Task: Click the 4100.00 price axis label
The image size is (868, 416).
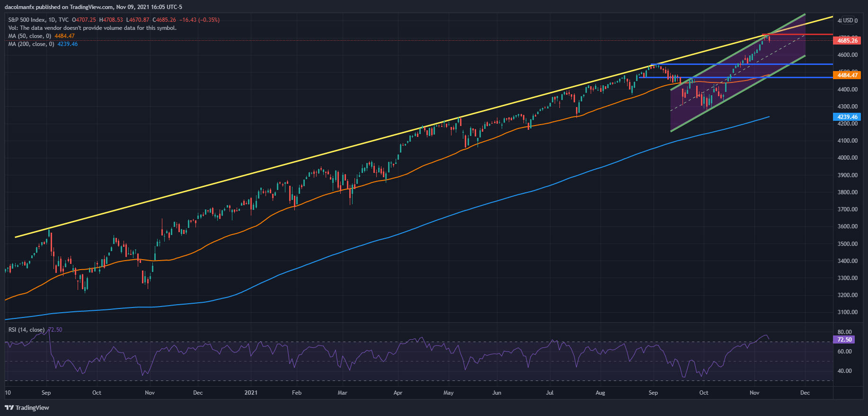Action: pos(848,141)
